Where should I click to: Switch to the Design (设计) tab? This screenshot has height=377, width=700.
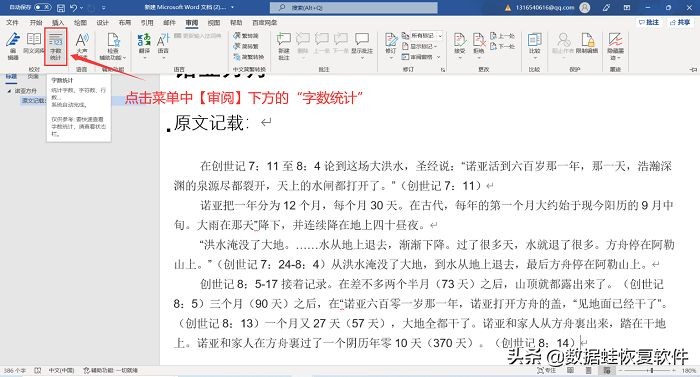[x=103, y=22]
